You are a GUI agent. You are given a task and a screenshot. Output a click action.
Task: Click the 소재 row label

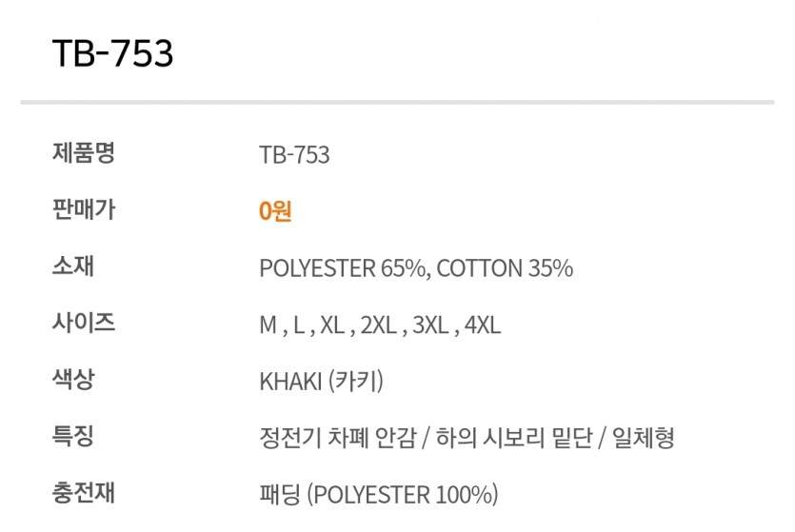(x=72, y=266)
